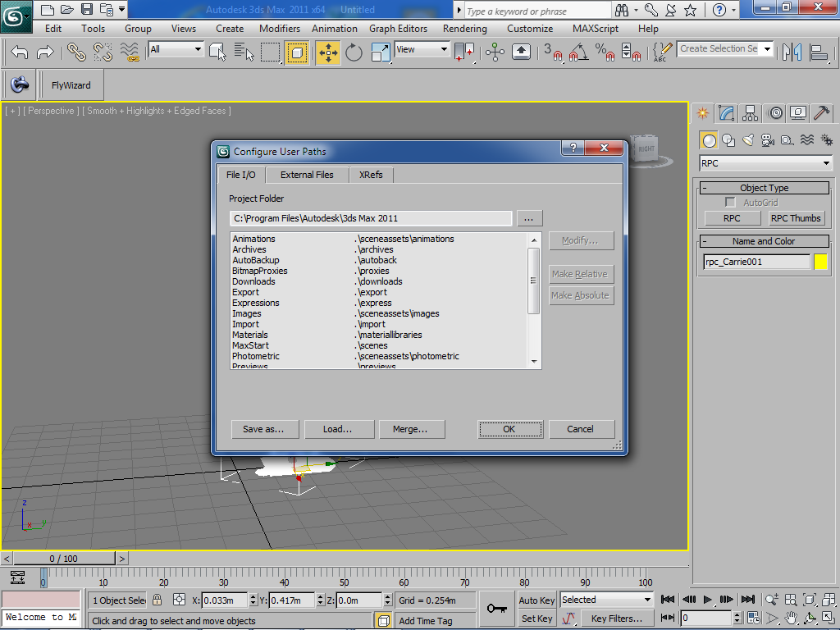Select the Cameras category in Create panel
The image size is (840, 630).
click(768, 140)
